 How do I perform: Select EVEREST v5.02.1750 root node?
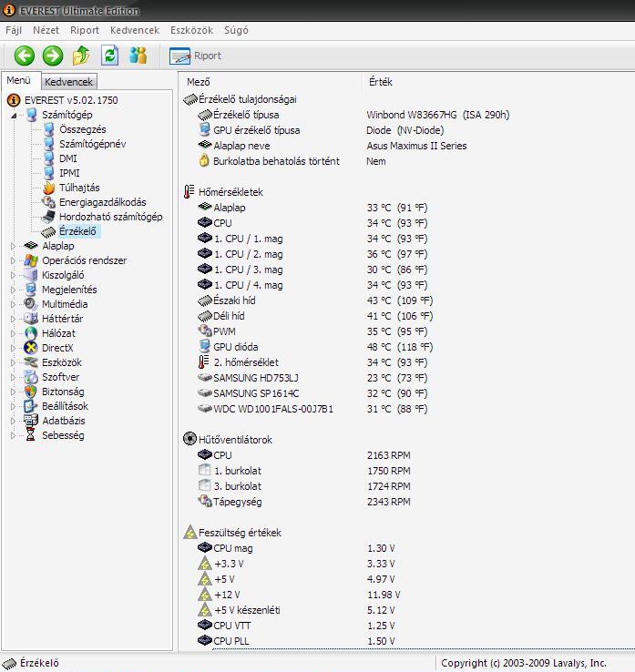pos(71,100)
